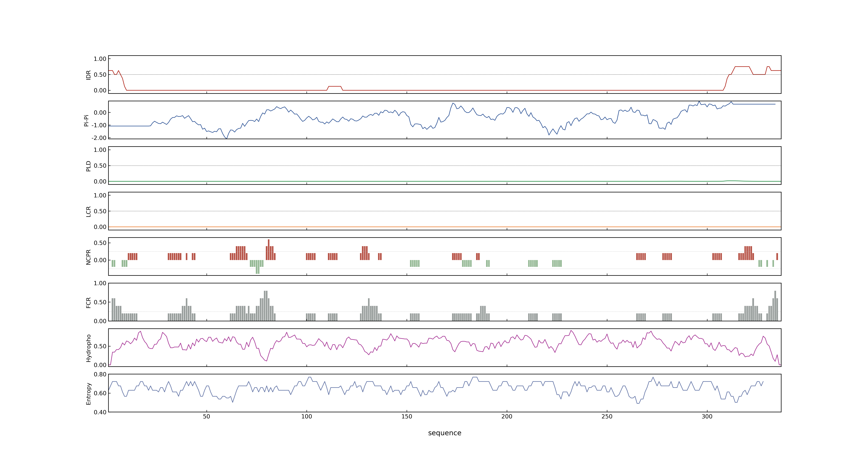Viewport: 868px width, 463px height.
Task: Click the lowest green NCPR bar near residue 75
Action: coord(257,267)
